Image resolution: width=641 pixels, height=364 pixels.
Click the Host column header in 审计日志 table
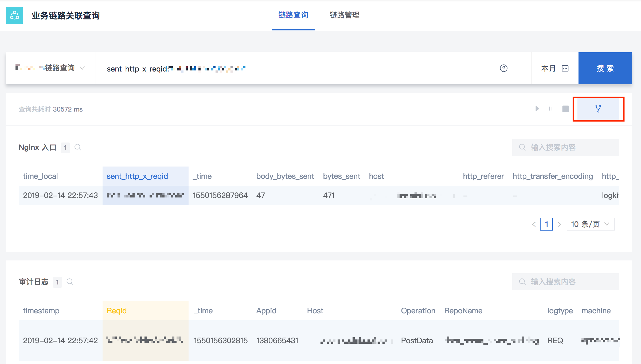(315, 311)
